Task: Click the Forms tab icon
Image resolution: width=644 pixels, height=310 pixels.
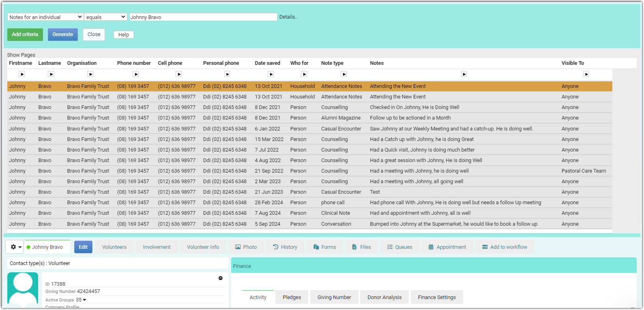Action: [316, 247]
